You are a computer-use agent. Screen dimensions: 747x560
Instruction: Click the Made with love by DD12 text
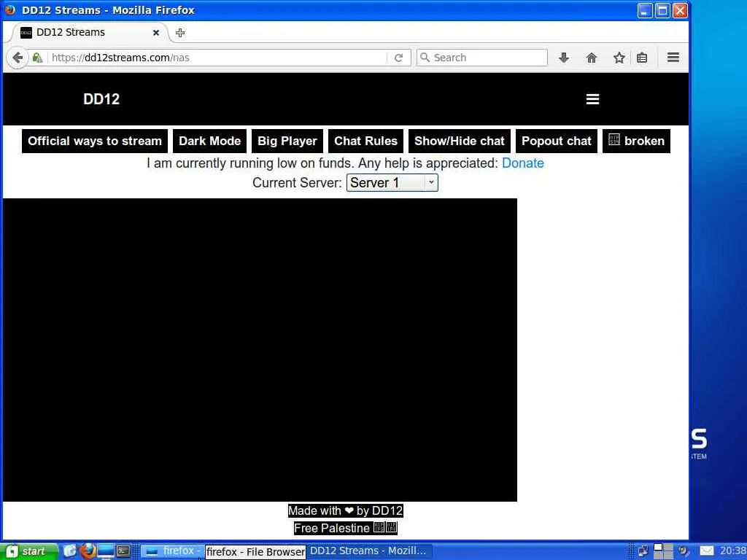(345, 510)
